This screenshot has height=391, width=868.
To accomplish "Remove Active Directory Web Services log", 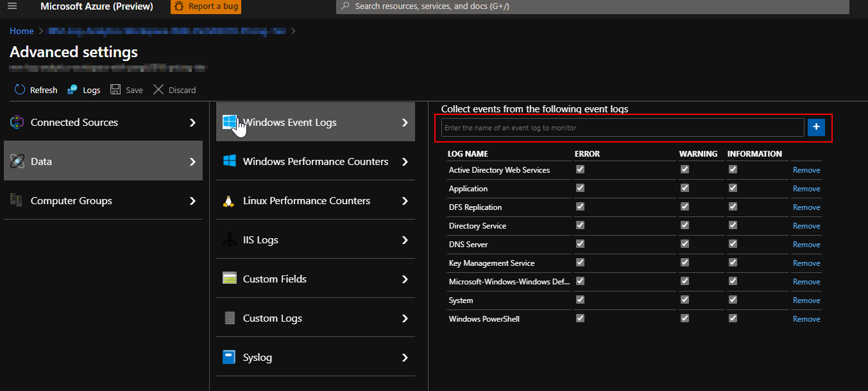I will tap(806, 170).
